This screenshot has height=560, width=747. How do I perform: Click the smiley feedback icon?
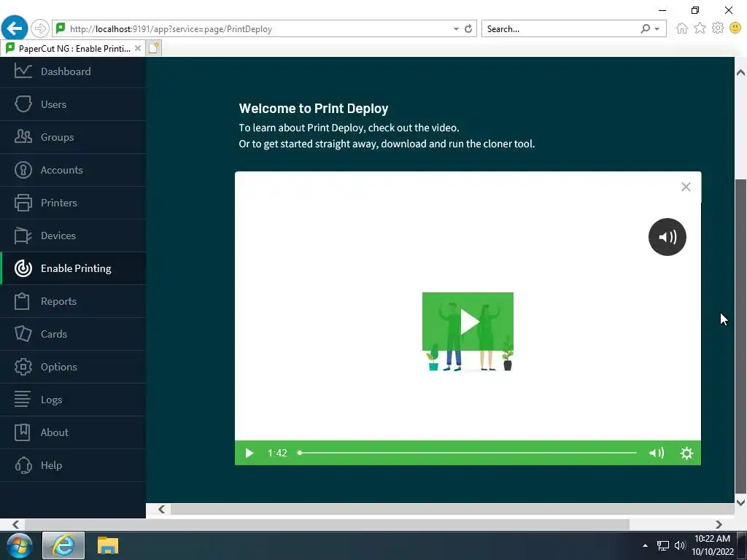coord(735,28)
